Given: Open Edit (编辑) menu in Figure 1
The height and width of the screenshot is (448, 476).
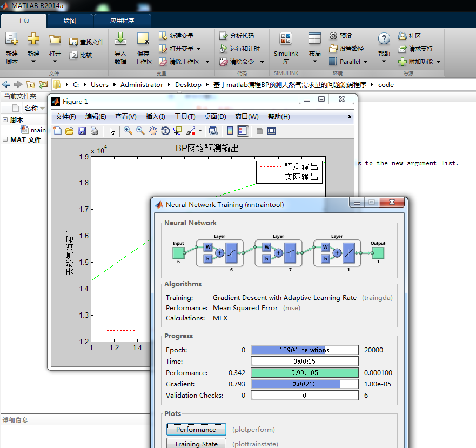Looking at the screenshot, I should tap(96, 117).
